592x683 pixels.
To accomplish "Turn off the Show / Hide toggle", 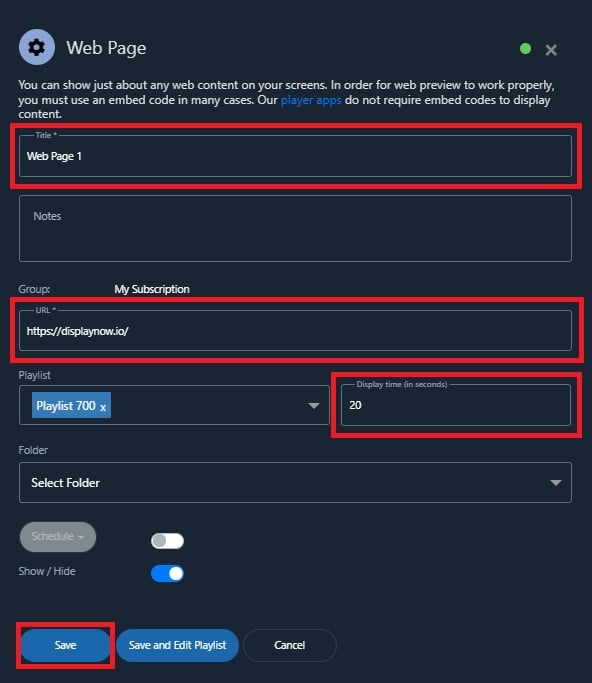I will click(x=167, y=574).
